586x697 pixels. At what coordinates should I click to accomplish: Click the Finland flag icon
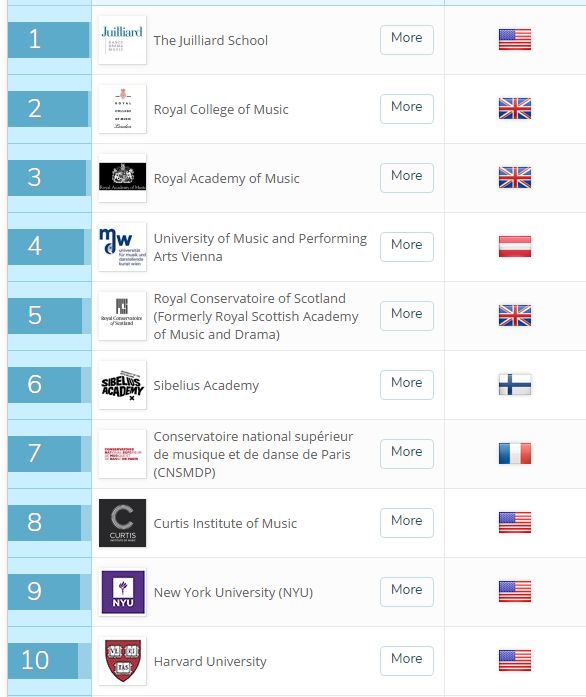pyautogui.click(x=515, y=385)
